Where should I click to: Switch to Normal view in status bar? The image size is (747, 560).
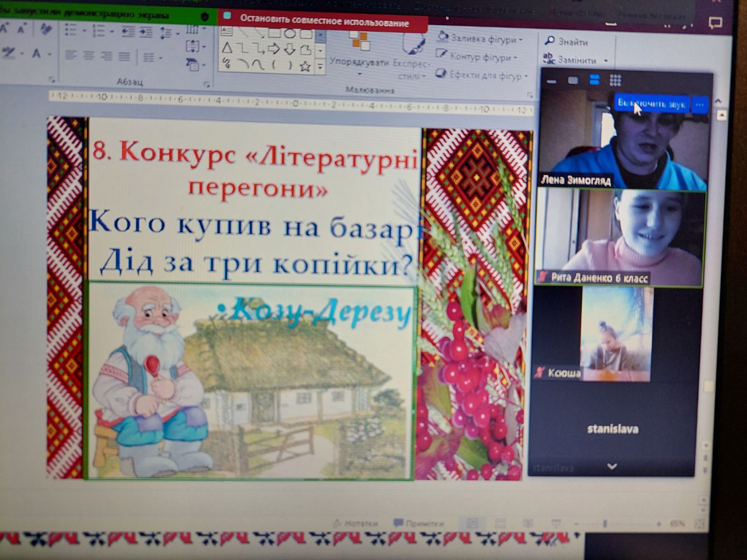click(472, 523)
